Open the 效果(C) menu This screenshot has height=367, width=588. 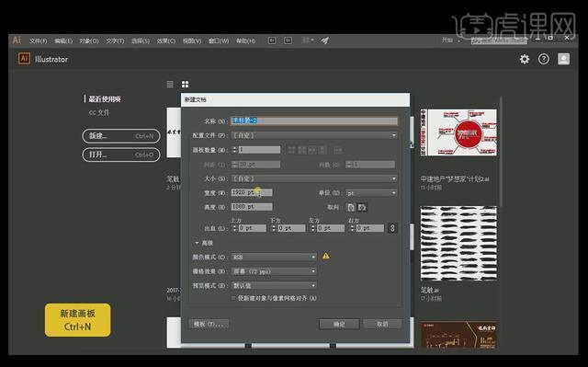point(165,40)
